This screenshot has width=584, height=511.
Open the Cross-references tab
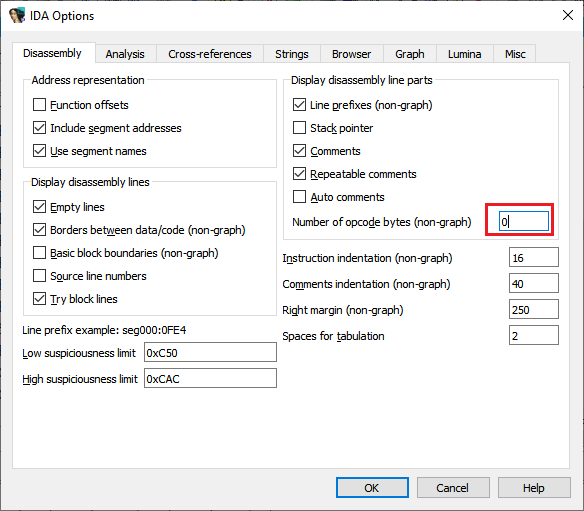point(210,54)
